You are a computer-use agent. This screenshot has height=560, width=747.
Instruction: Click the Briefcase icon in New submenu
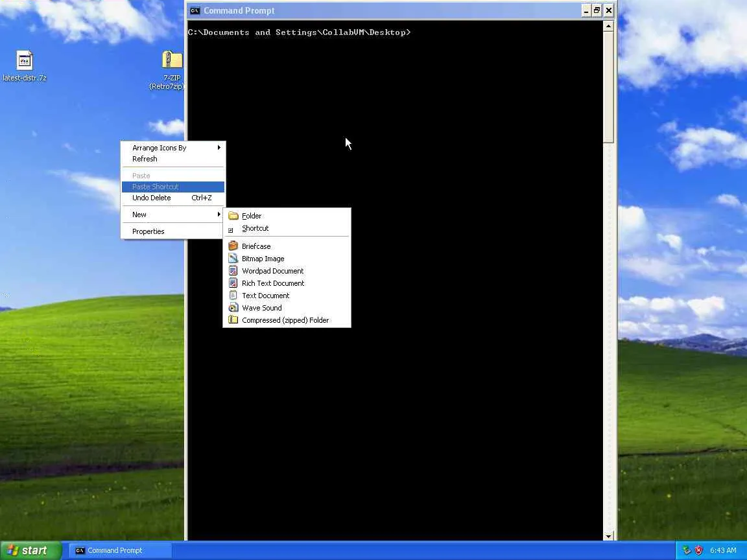pos(233,246)
